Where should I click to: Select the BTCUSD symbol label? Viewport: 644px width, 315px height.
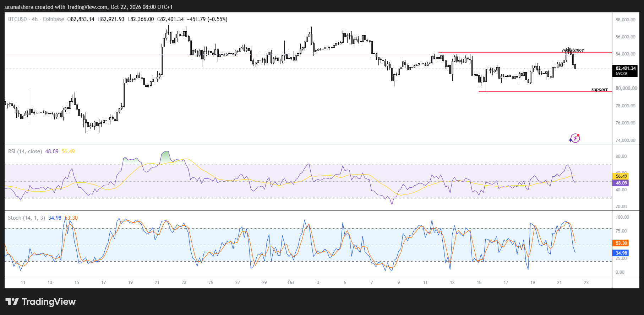click(x=17, y=19)
